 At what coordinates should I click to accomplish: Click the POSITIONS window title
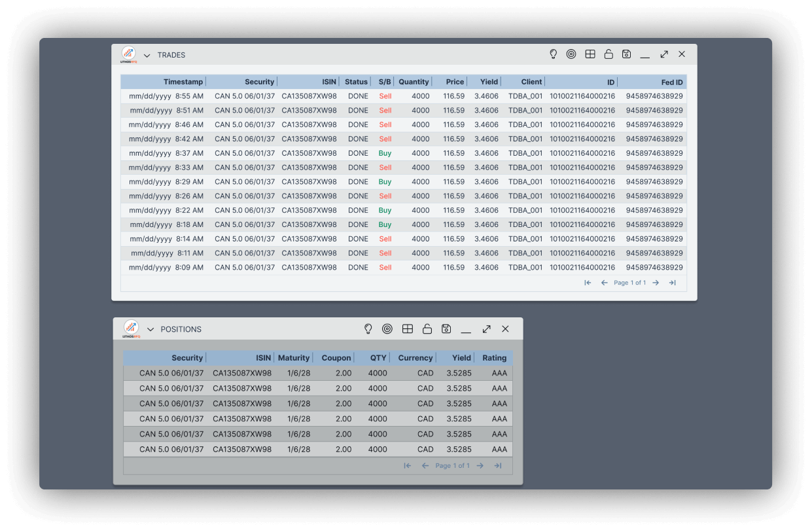click(x=181, y=329)
